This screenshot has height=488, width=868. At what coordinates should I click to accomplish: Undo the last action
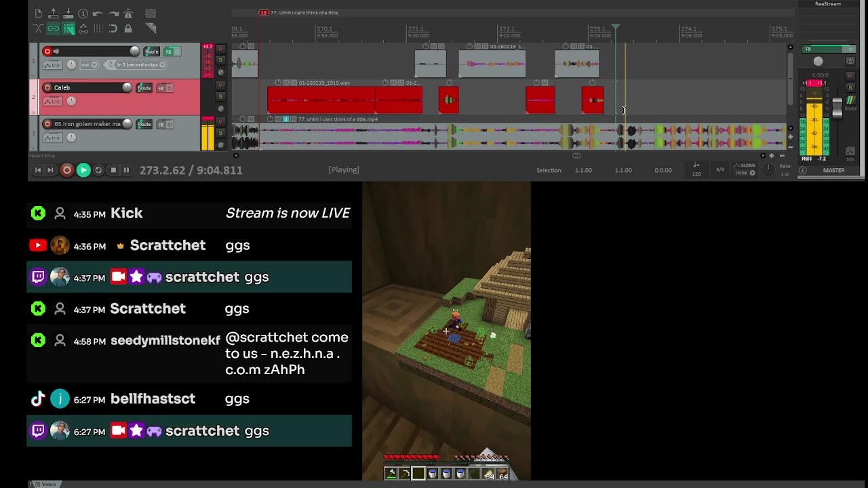(98, 14)
